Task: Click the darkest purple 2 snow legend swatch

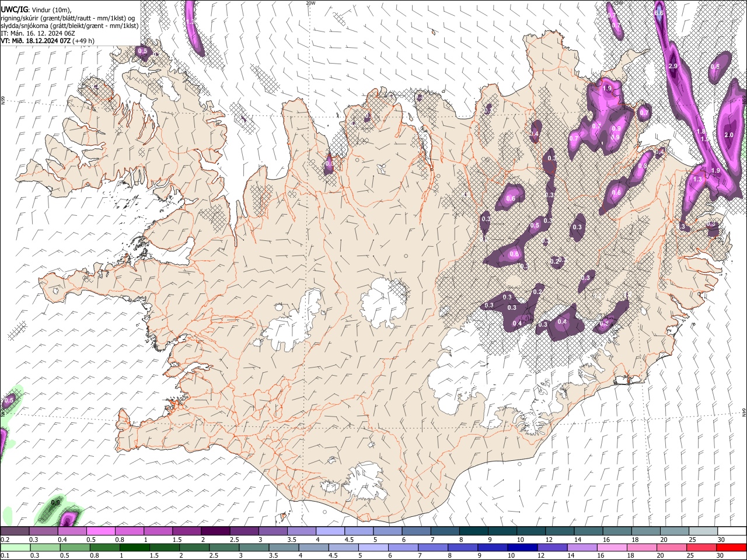Action: coord(215,531)
